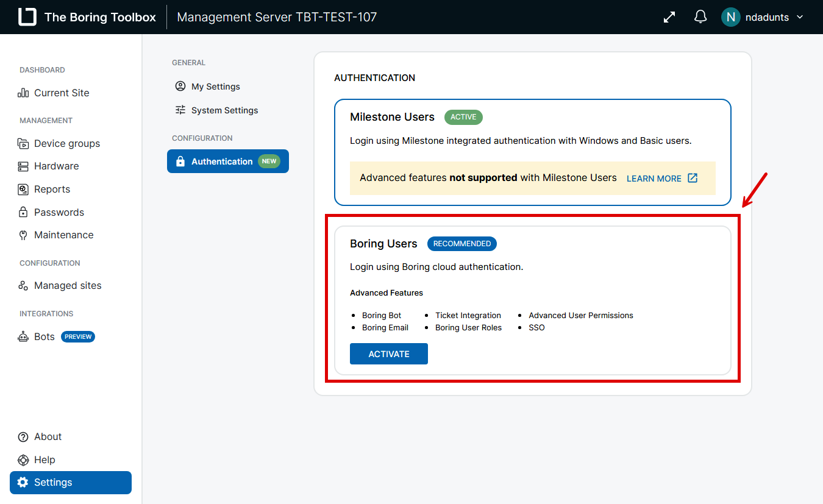Click the fullscreen expand arrows icon
This screenshot has width=823, height=504.
pos(669,17)
